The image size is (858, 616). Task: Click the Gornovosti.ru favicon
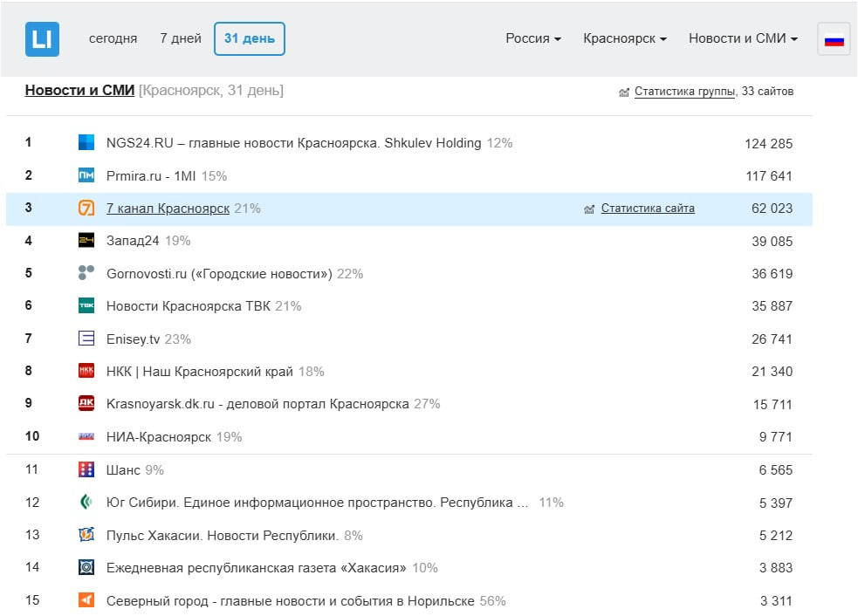86,273
